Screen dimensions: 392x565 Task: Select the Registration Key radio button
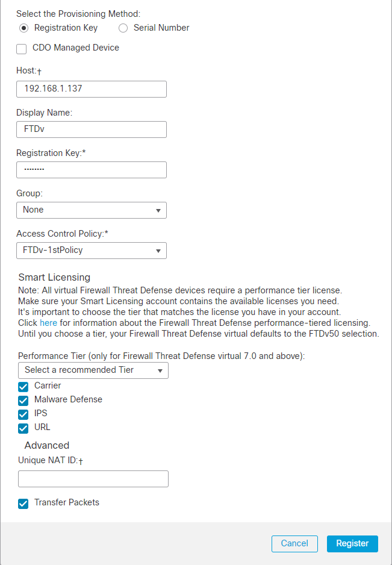(x=24, y=28)
